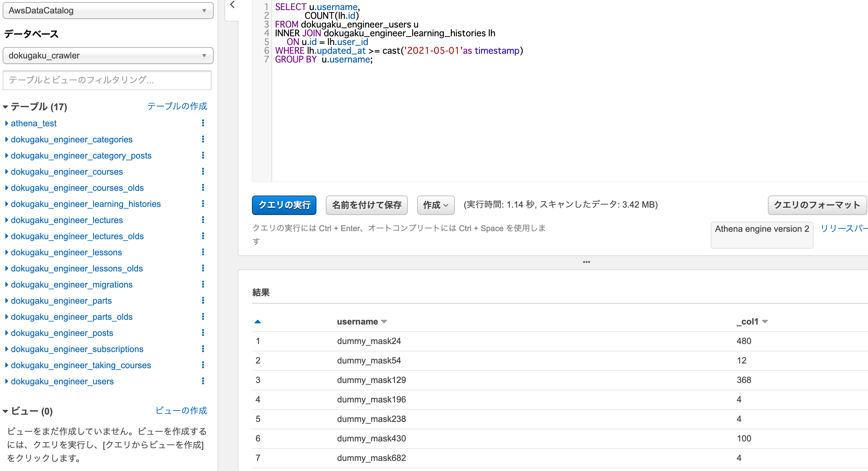868x471 pixels.
Task: Expand the dokugaku_engineer_lessons table tree
Action: [x=6, y=252]
